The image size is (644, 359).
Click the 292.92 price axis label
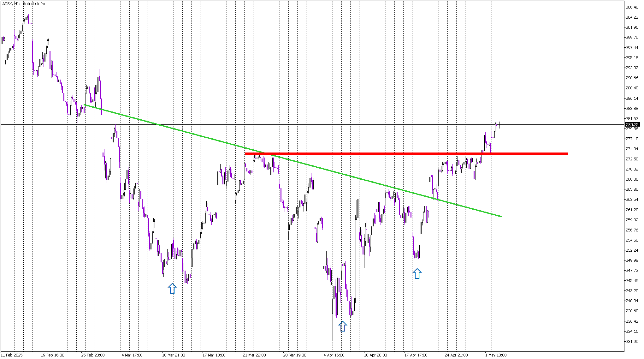pos(632,68)
